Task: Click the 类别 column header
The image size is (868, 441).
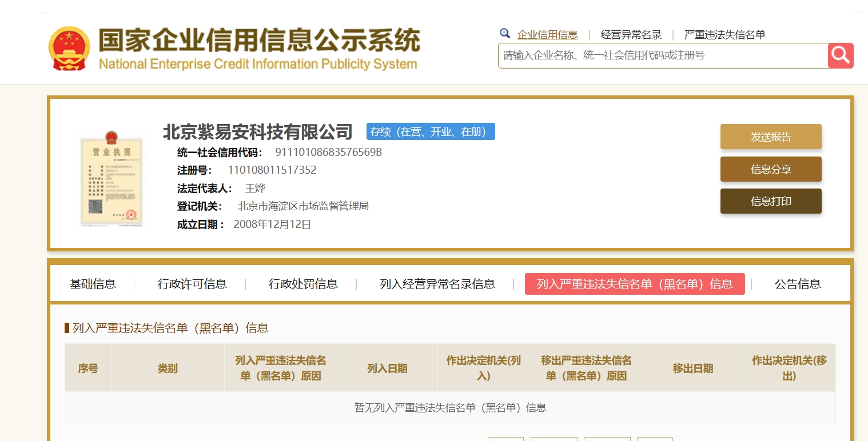Action: pos(168,368)
